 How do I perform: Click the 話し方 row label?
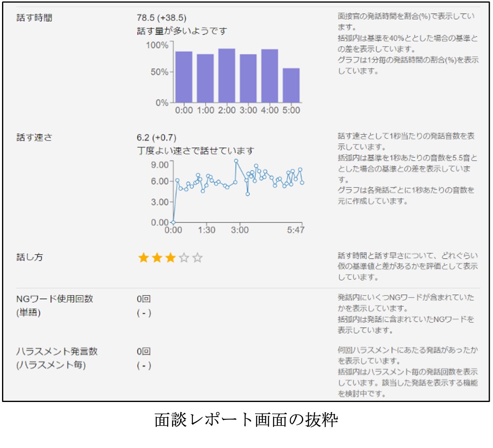30,257
